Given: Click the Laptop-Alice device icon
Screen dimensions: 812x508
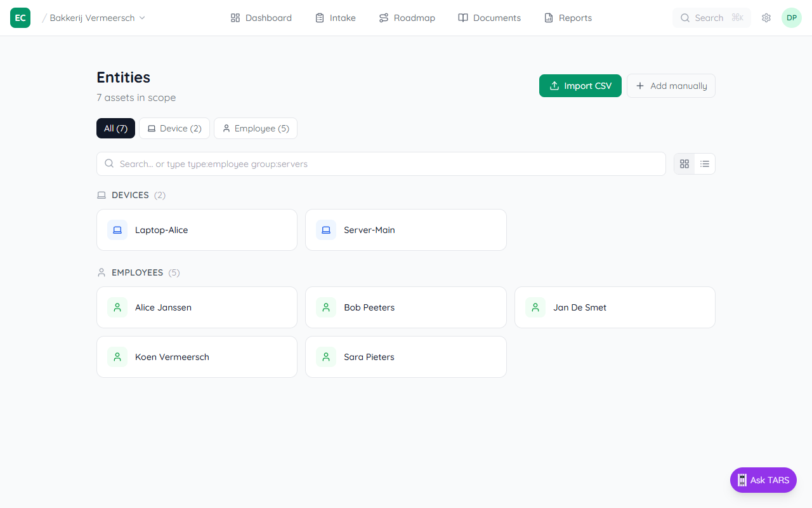Looking at the screenshot, I should coord(117,230).
